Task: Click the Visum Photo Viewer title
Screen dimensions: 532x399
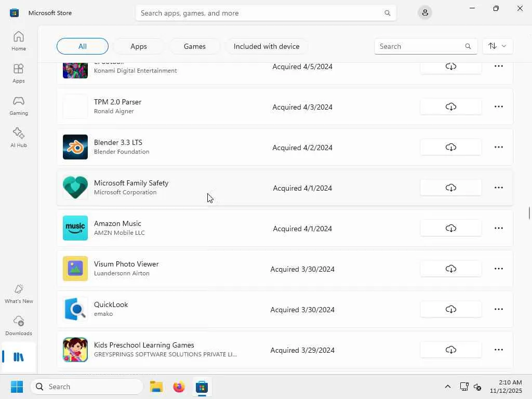Action: (x=126, y=264)
